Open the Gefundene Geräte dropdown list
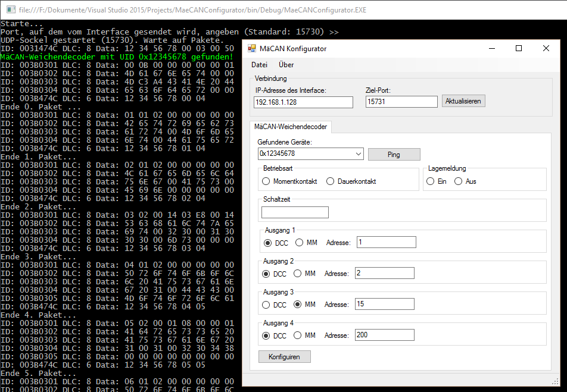Screen dimensions: 567x392 [x=359, y=154]
